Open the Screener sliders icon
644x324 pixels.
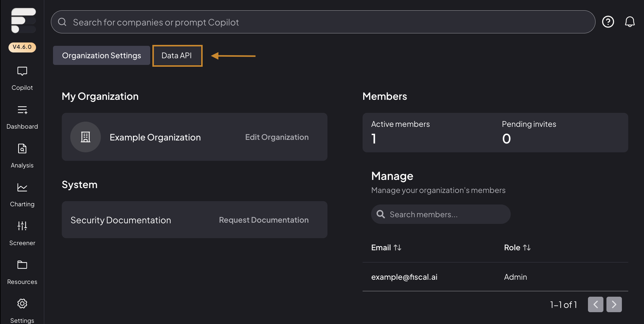coord(22,226)
